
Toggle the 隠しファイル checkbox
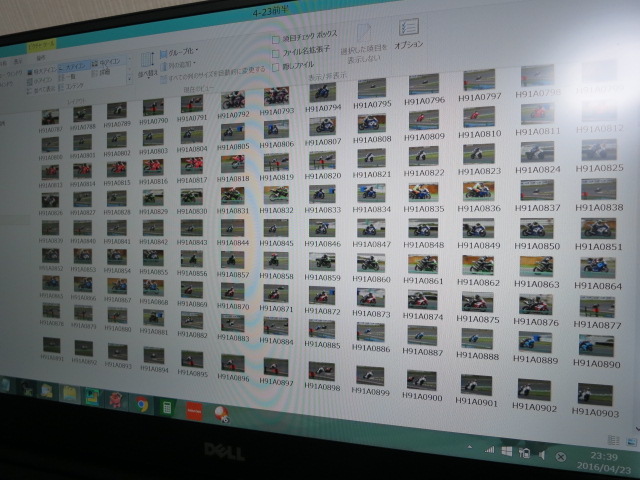[x=277, y=65]
